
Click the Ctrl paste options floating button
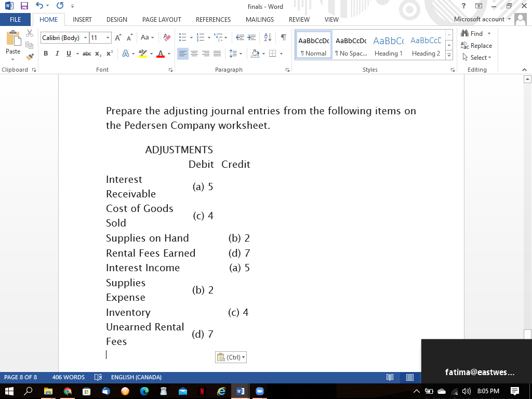coord(230,357)
